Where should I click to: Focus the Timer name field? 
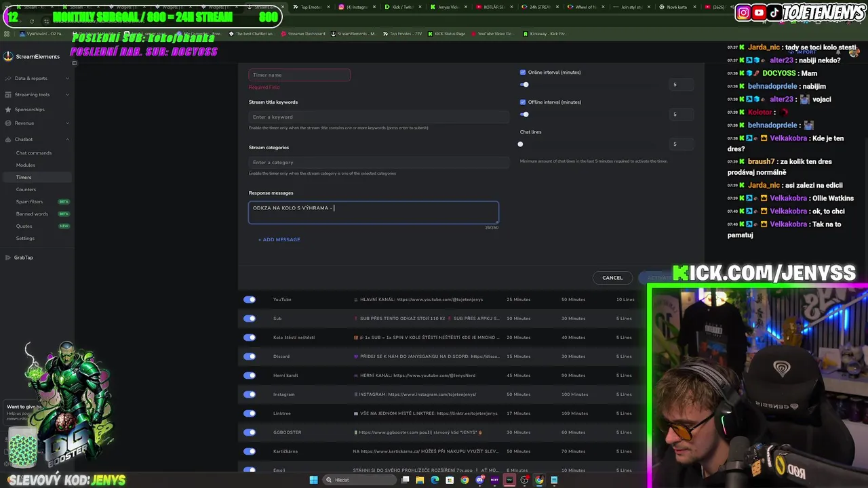point(300,75)
